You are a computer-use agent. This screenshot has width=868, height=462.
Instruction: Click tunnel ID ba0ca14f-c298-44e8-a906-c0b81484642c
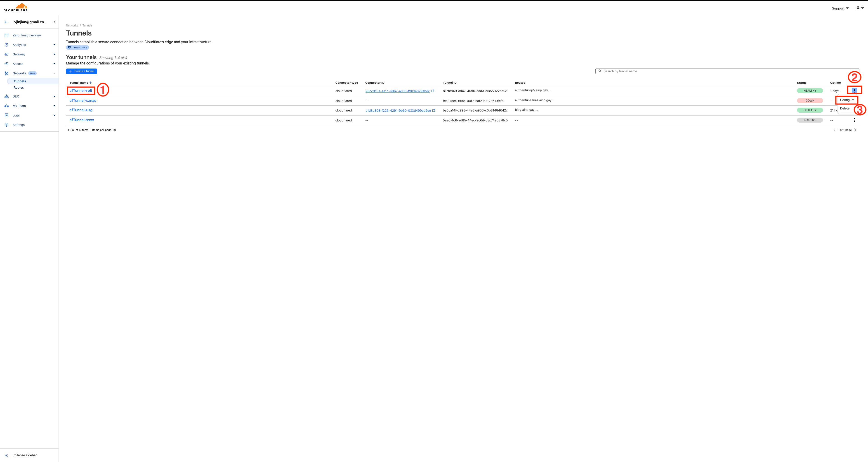475,111
